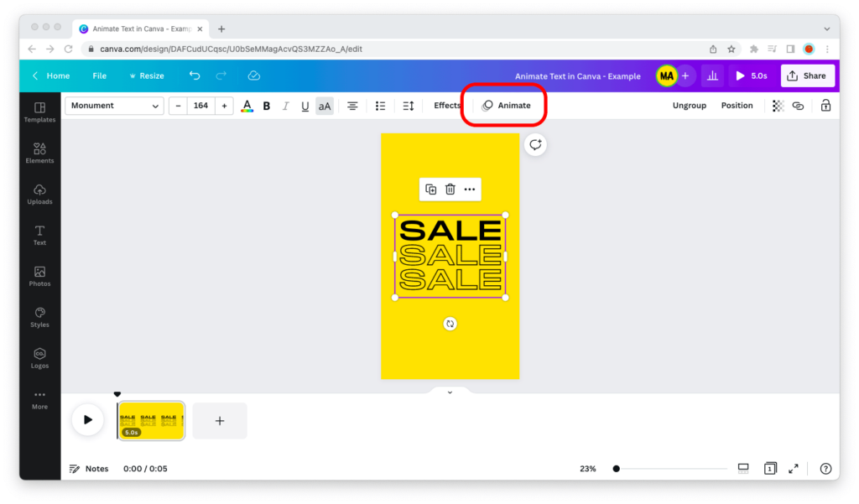
Task: Change text alignment
Action: (352, 106)
